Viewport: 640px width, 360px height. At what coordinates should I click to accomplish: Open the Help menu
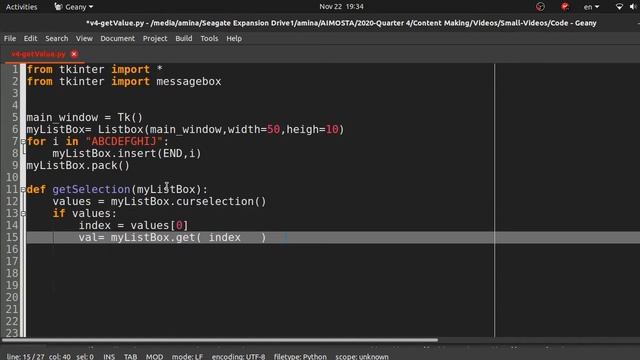coord(234,38)
